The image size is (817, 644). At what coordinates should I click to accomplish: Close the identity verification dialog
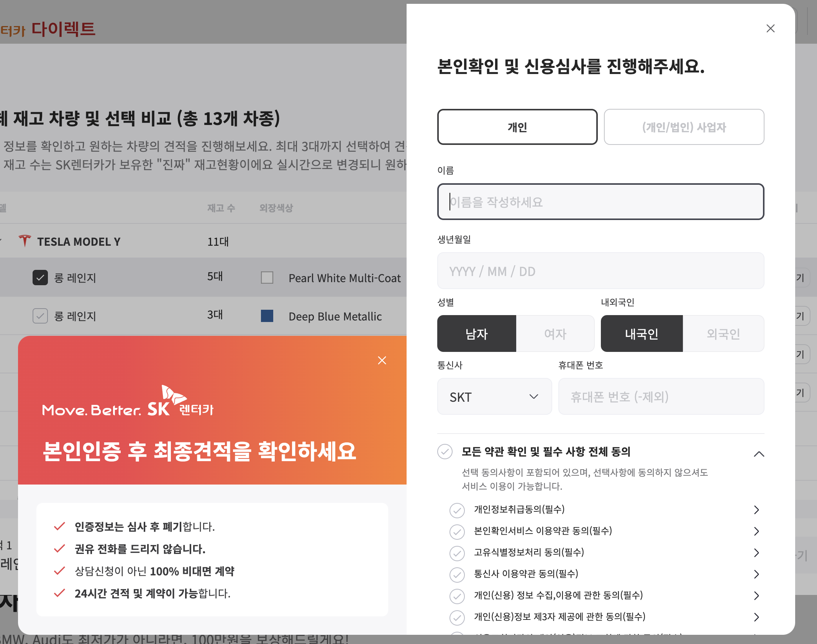click(770, 28)
